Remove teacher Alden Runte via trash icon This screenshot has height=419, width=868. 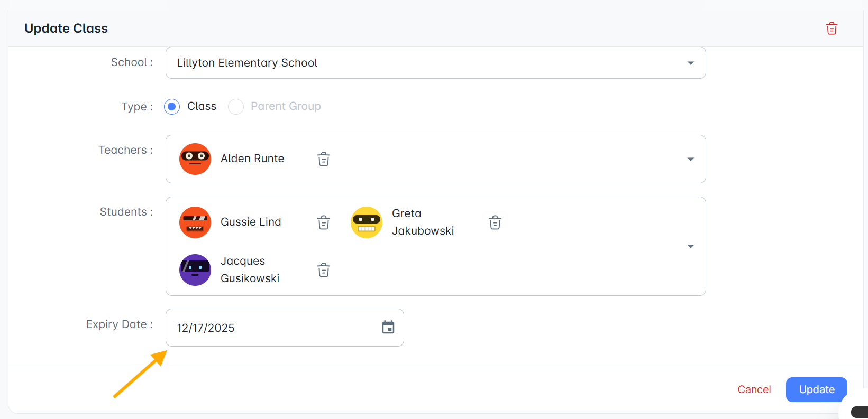coord(324,159)
